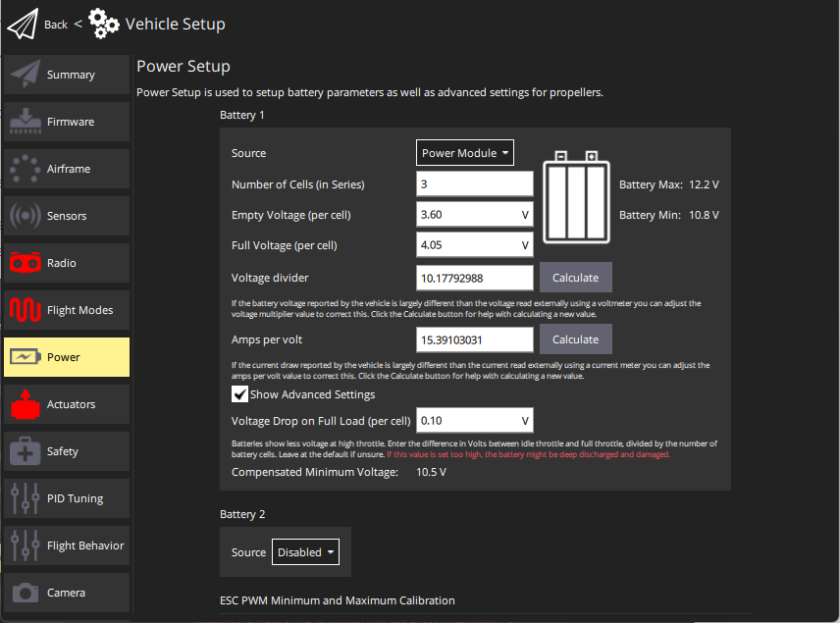Click the Number of Cells input field
Viewport: 840px width, 623px height.
pos(475,184)
